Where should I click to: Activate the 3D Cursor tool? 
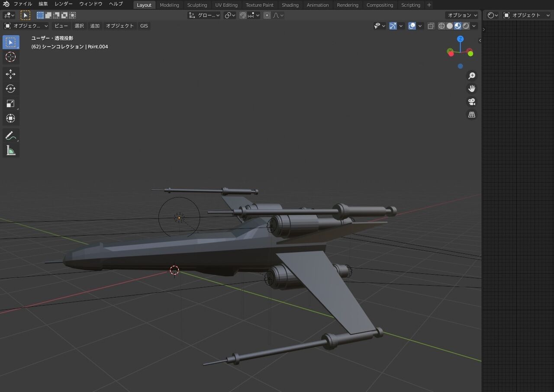pos(11,57)
